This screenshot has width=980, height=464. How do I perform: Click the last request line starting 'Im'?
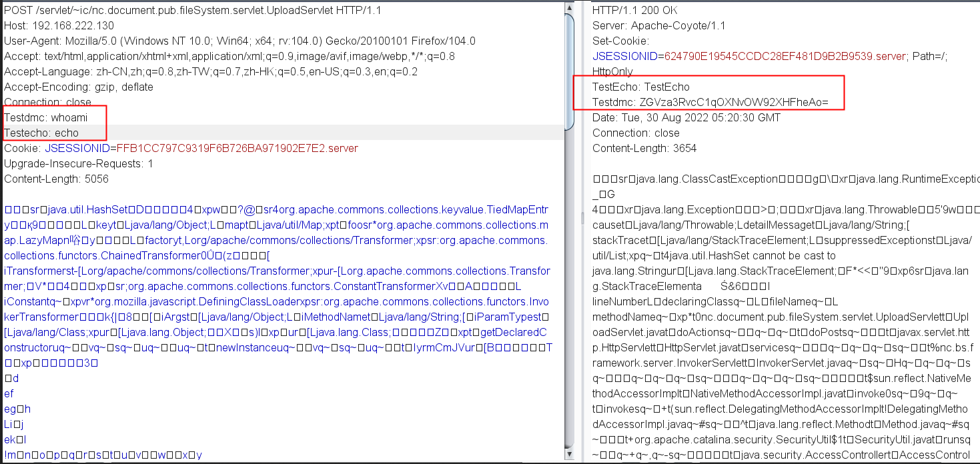coord(103,455)
